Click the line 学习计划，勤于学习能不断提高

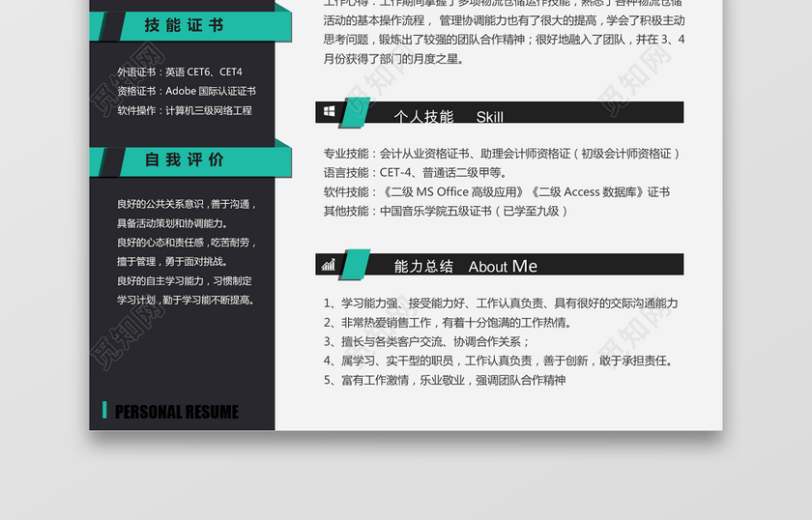pos(186,300)
